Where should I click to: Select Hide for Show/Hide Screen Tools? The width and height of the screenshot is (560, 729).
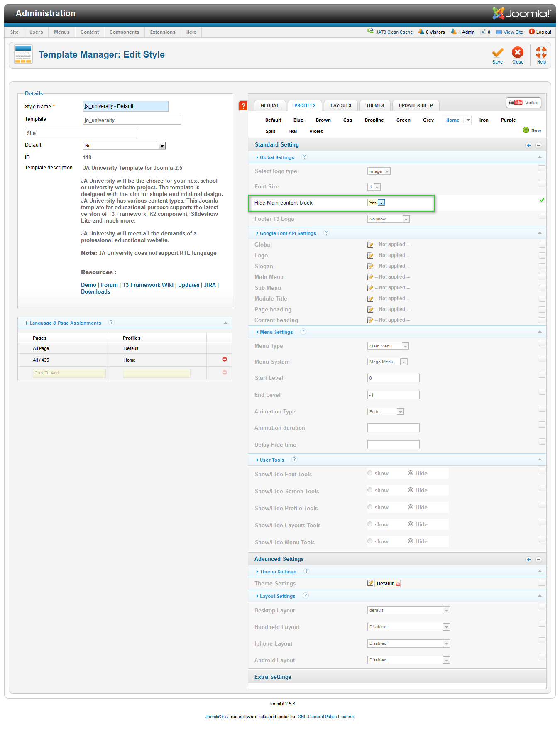tap(411, 490)
